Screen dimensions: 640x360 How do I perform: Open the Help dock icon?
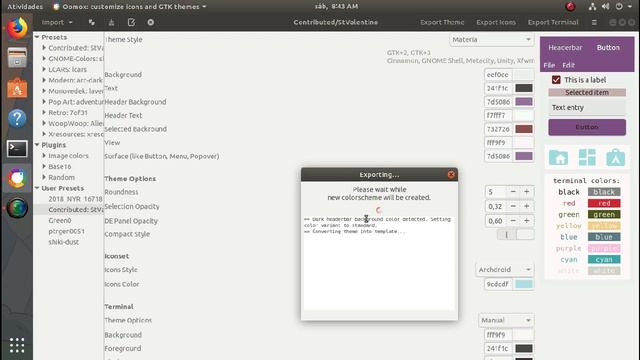coord(17,118)
